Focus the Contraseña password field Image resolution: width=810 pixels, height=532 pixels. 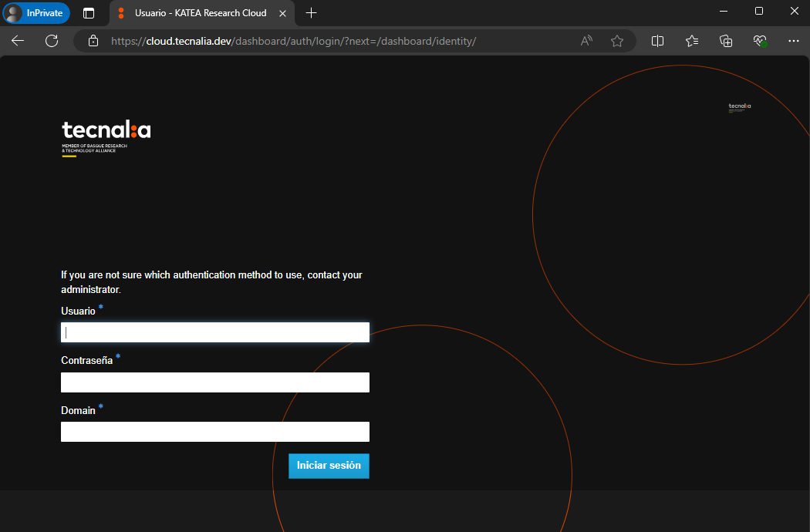click(x=214, y=382)
